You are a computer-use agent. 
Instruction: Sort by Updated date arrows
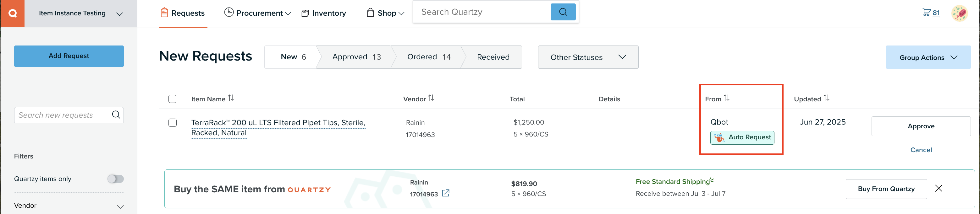tap(826, 99)
